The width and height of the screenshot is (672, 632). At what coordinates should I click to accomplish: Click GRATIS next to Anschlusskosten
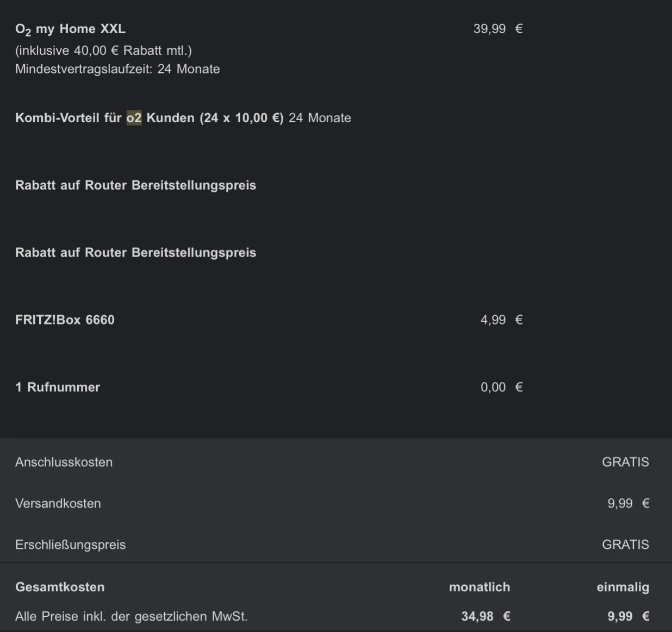[625, 462]
